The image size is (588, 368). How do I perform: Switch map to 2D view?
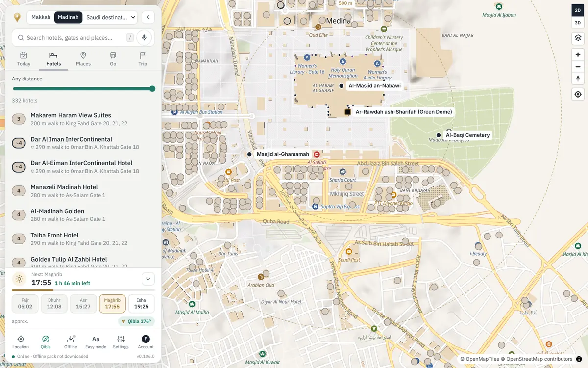[x=578, y=10]
